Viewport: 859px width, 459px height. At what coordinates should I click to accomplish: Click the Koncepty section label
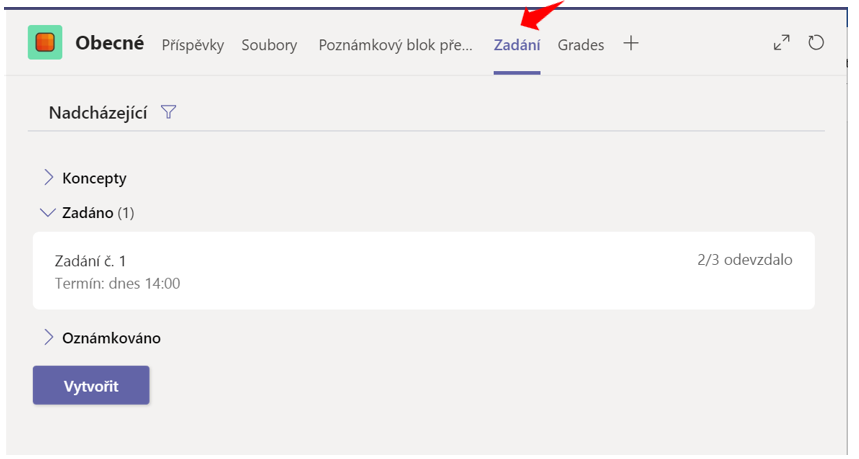pyautogui.click(x=94, y=179)
